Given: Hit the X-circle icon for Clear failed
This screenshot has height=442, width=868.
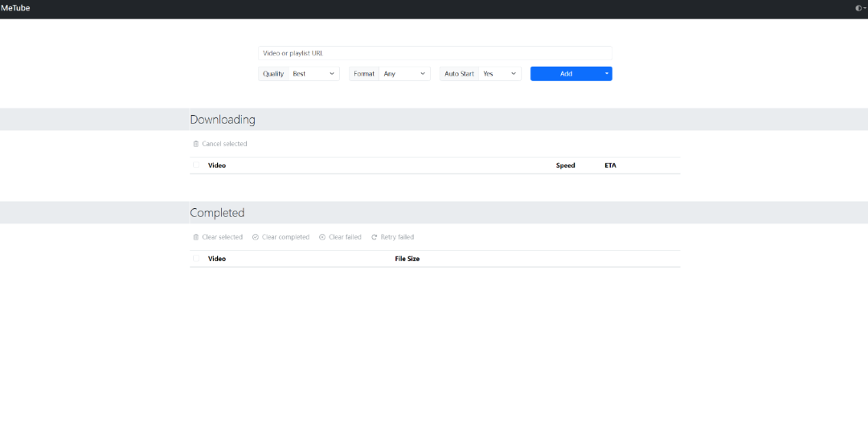Looking at the screenshot, I should pos(322,237).
